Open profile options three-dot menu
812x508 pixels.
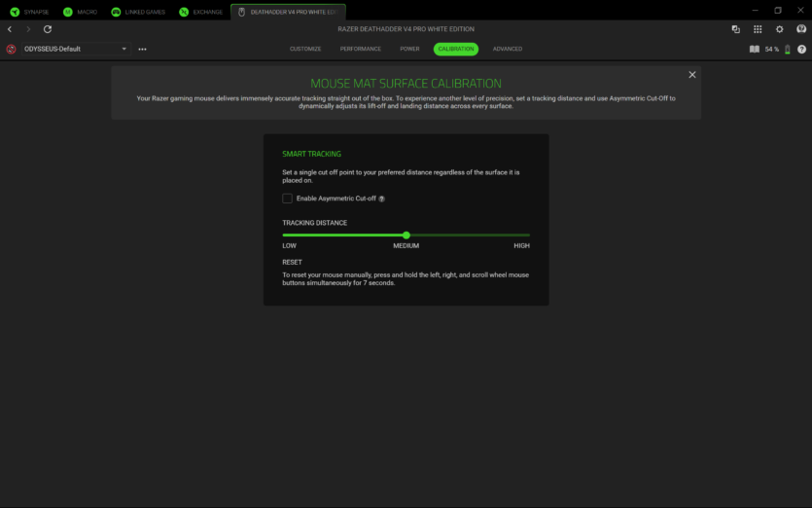[x=143, y=49]
